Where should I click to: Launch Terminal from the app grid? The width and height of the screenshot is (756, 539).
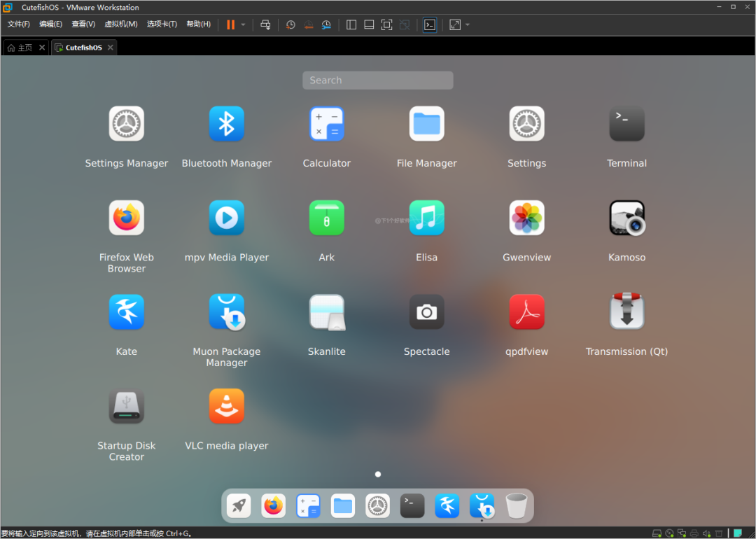click(626, 124)
